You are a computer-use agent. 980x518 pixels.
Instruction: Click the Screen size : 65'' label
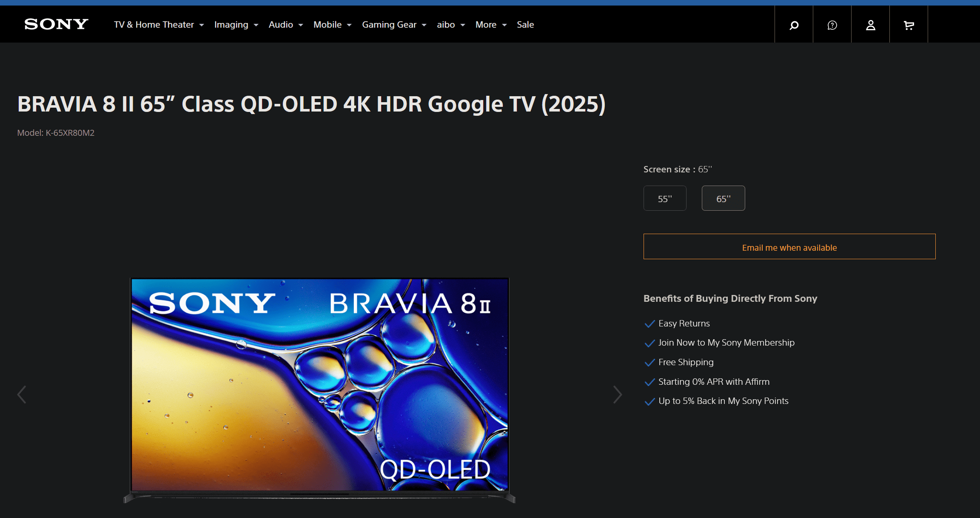678,169
